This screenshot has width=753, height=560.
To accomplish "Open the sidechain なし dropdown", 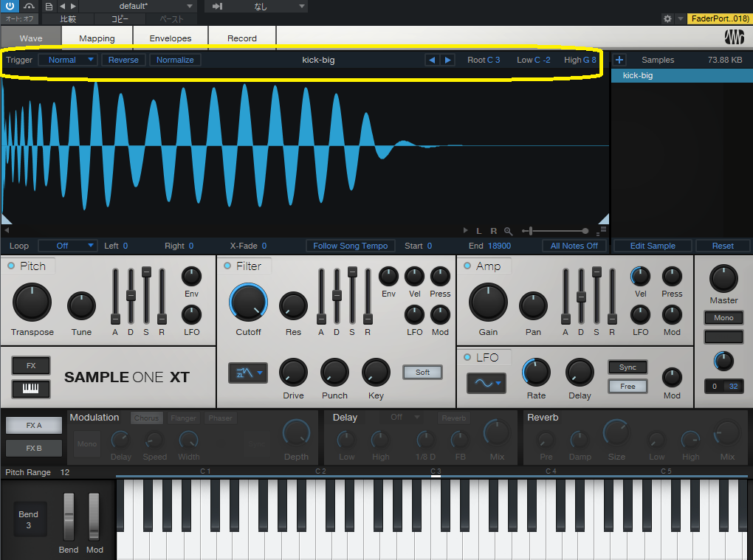I will pyautogui.click(x=264, y=6).
